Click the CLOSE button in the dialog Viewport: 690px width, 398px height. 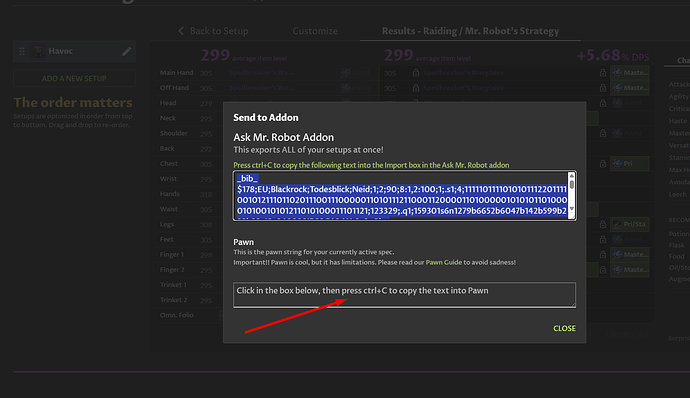click(564, 328)
